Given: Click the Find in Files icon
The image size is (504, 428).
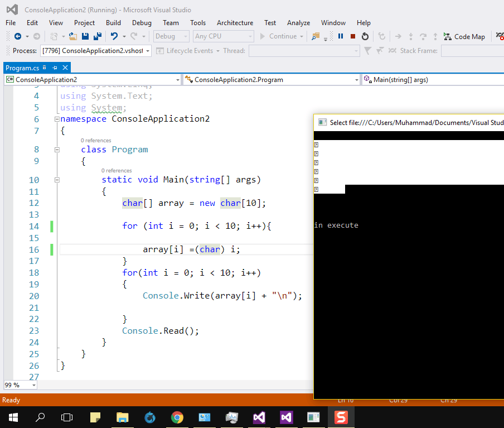Looking at the screenshot, I should coord(316,36).
